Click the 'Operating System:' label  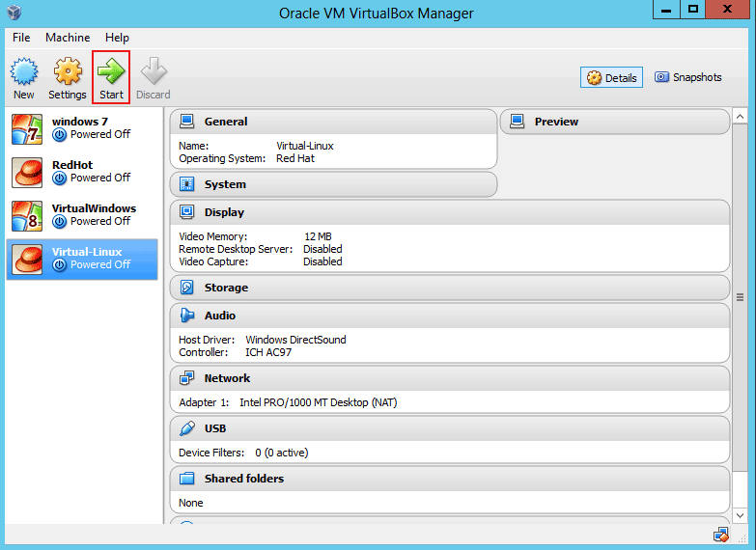[222, 158]
